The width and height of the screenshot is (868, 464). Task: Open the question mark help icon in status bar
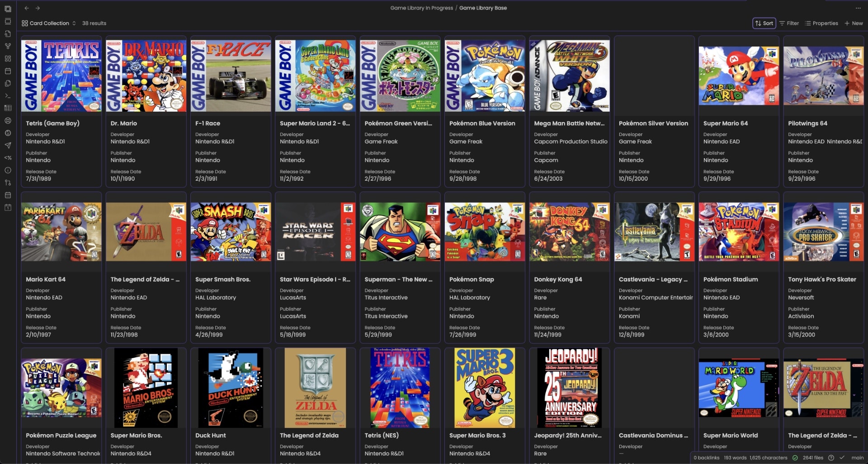pyautogui.click(x=832, y=457)
